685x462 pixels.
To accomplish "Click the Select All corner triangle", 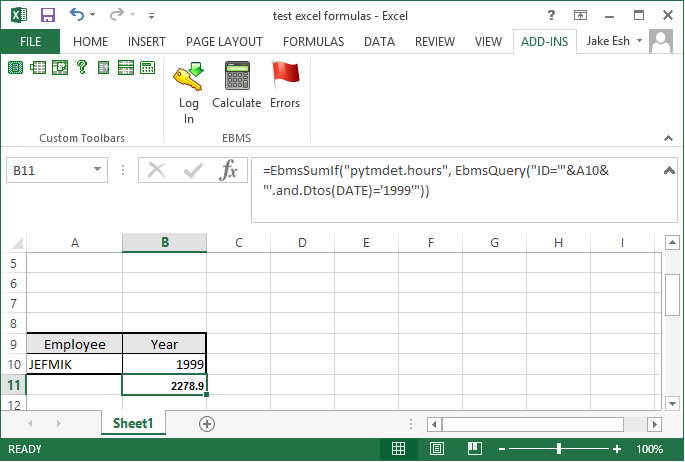I will tap(17, 243).
